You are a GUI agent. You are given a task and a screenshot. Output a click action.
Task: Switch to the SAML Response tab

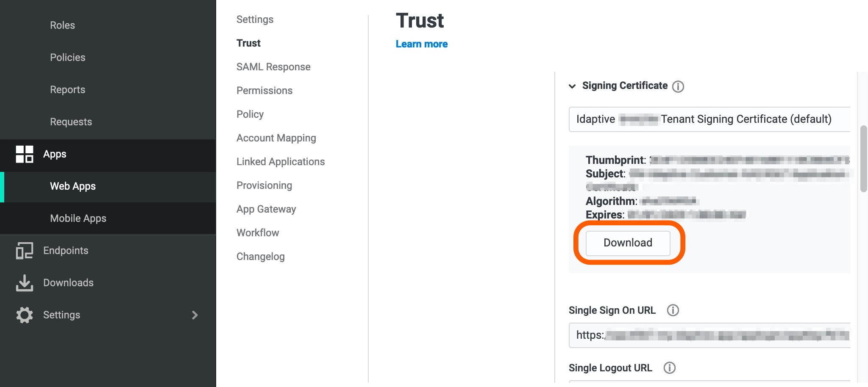point(273,66)
